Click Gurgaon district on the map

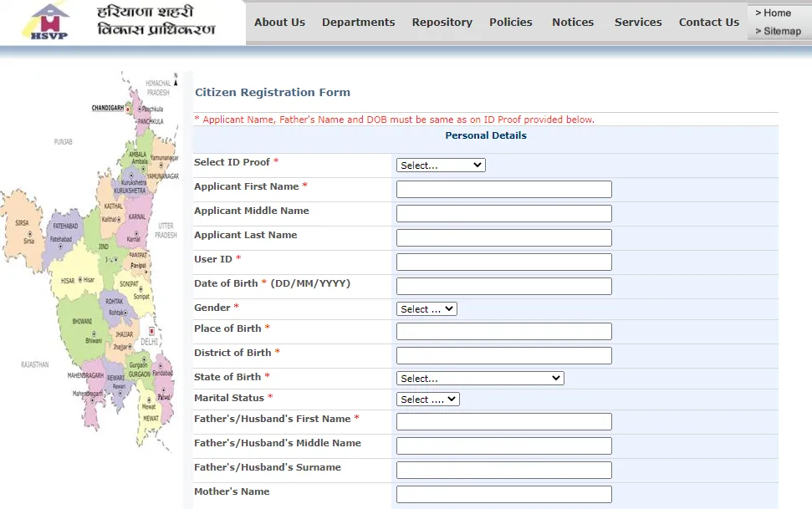(x=137, y=369)
